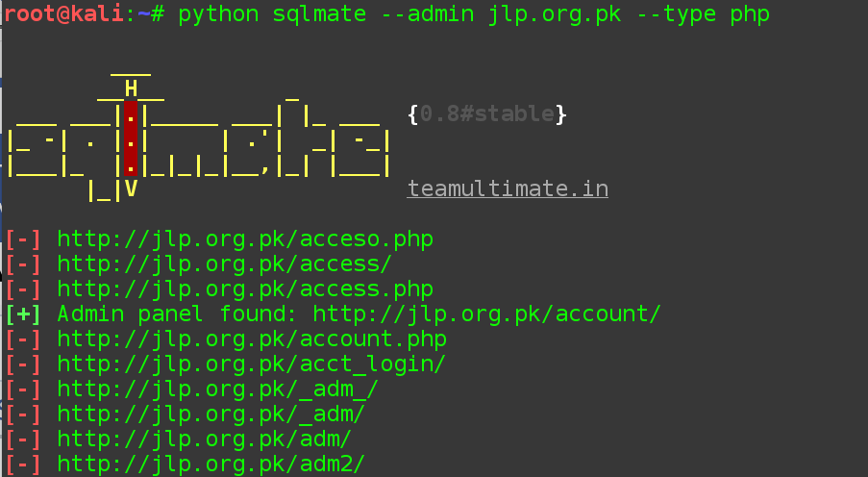
Task: Click the red syringe in the ASCII logo
Action: click(x=131, y=138)
